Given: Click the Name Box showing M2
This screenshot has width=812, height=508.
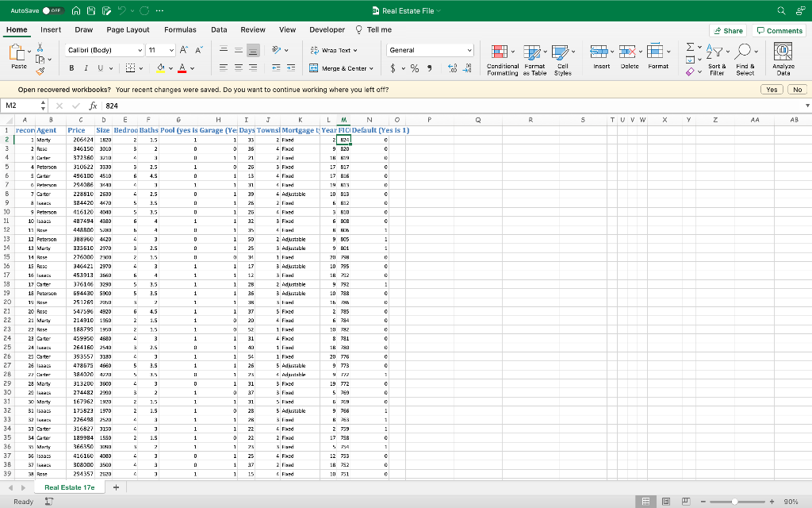Looking at the screenshot, I should [x=21, y=106].
